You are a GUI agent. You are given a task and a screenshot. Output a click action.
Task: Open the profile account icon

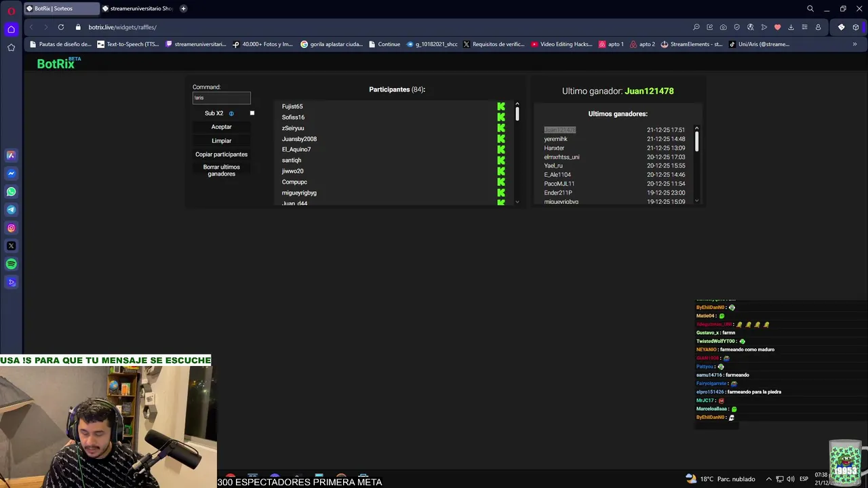818,27
